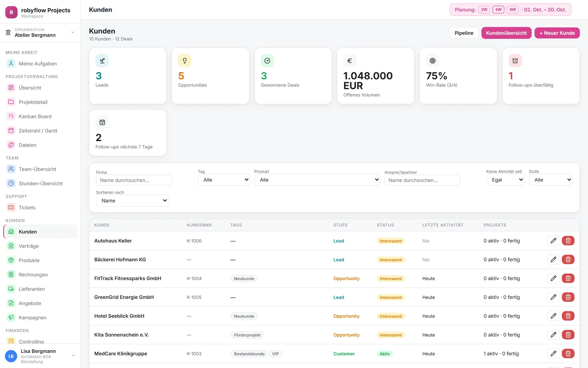Set planning range to 2W
Image resolution: width=588 pixels, height=368 pixels.
tap(484, 10)
